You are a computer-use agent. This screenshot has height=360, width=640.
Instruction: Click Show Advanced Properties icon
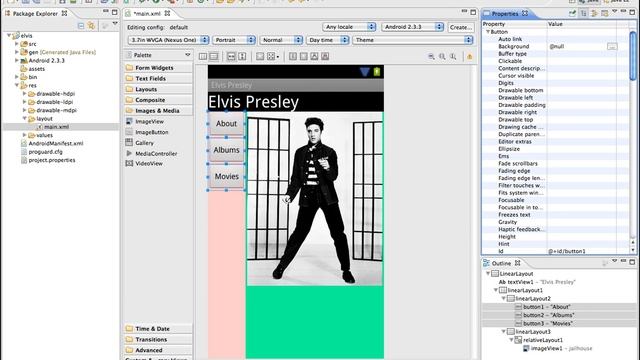pos(594,13)
